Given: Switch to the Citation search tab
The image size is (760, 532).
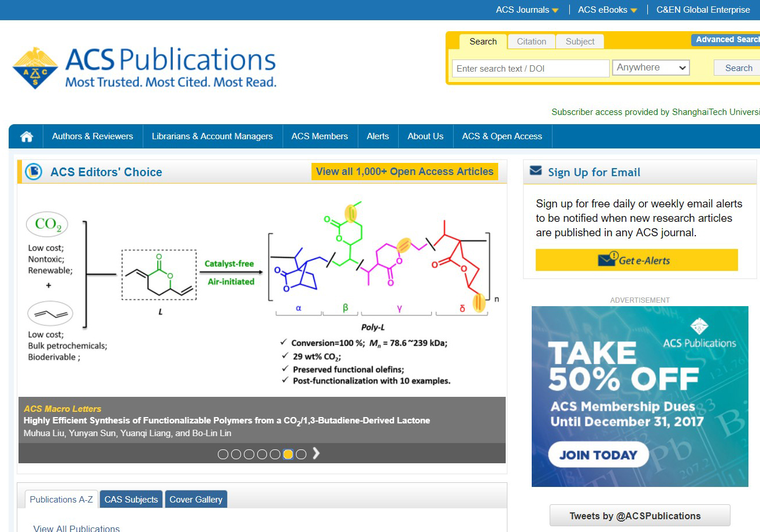Looking at the screenshot, I should tap(531, 41).
